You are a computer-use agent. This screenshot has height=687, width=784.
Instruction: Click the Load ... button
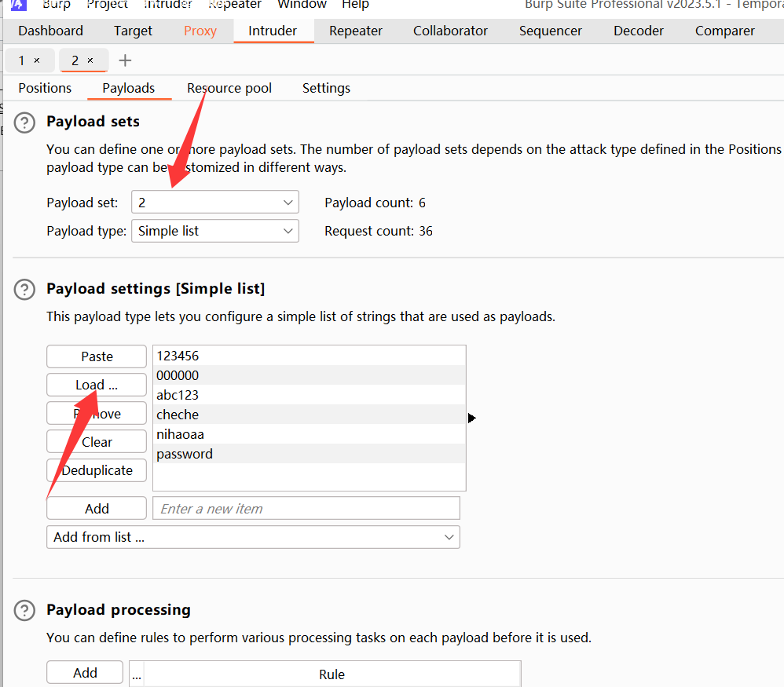[97, 386]
